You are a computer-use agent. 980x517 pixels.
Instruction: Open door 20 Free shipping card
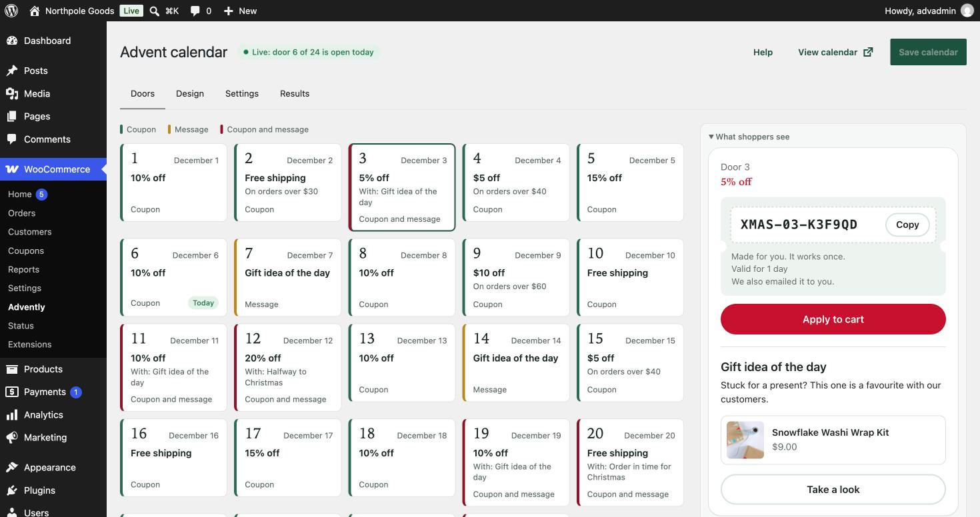tap(630, 462)
